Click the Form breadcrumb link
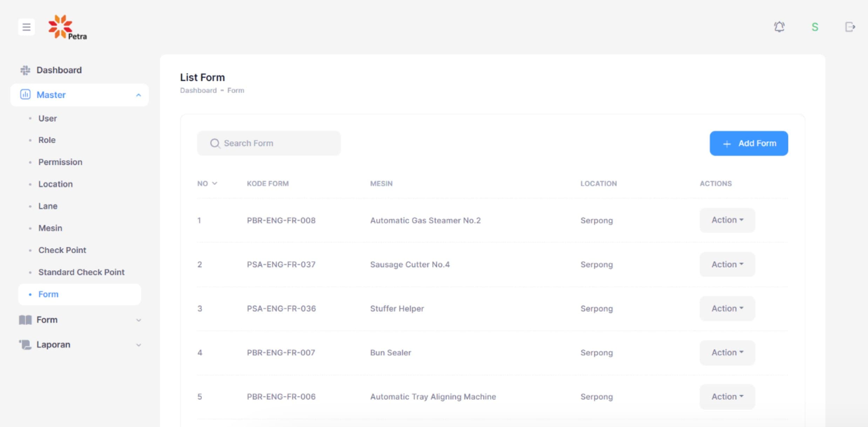Viewport: 868px width, 427px height. coord(236,90)
